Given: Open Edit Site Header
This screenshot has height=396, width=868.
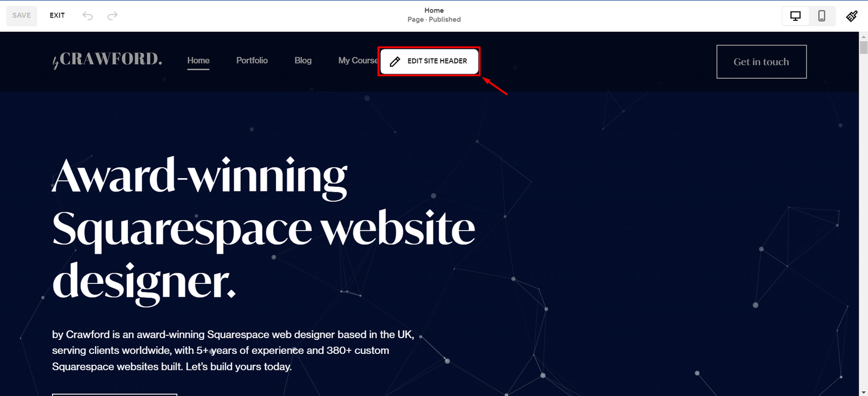Looking at the screenshot, I should point(429,61).
